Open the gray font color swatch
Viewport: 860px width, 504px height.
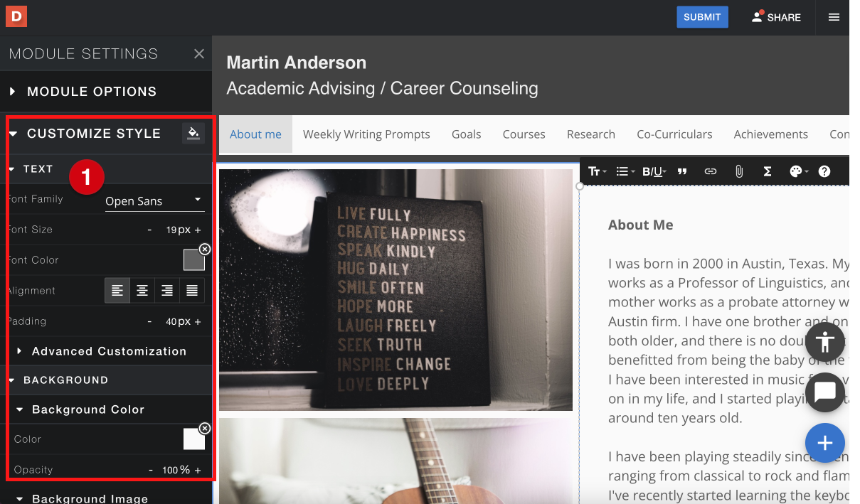tap(194, 260)
